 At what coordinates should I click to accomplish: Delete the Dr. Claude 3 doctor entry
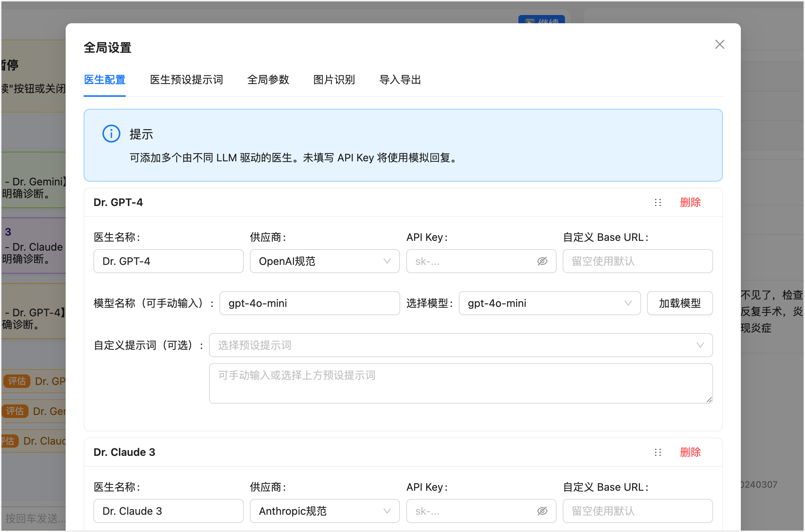point(690,452)
